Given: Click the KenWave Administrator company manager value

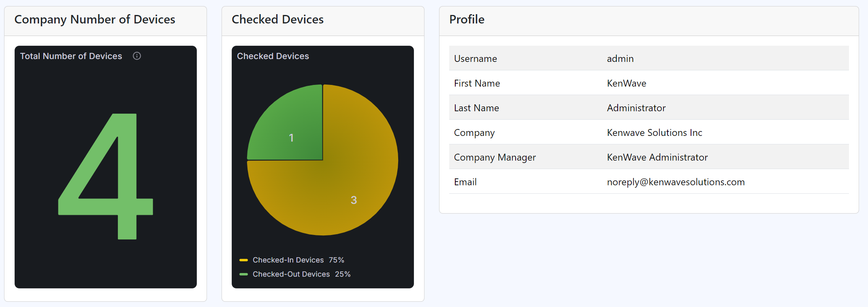Looking at the screenshot, I should pos(657,157).
